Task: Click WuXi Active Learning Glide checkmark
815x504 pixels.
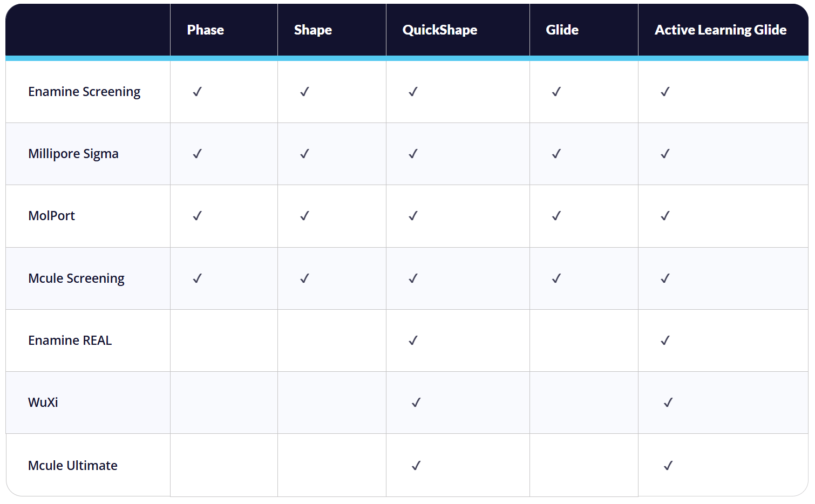Action: click(668, 403)
